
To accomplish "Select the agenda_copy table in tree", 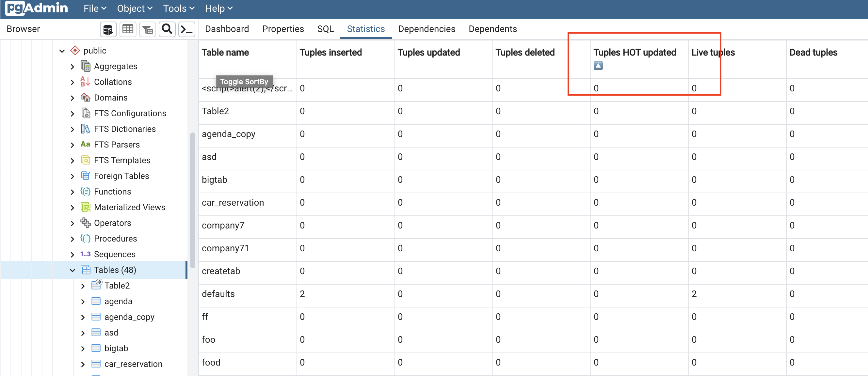I will [x=129, y=317].
